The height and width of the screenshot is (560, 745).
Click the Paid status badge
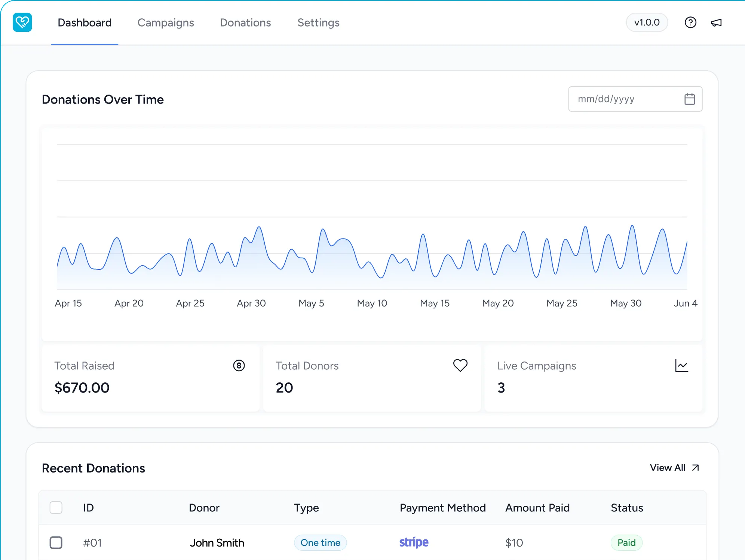coord(626,542)
